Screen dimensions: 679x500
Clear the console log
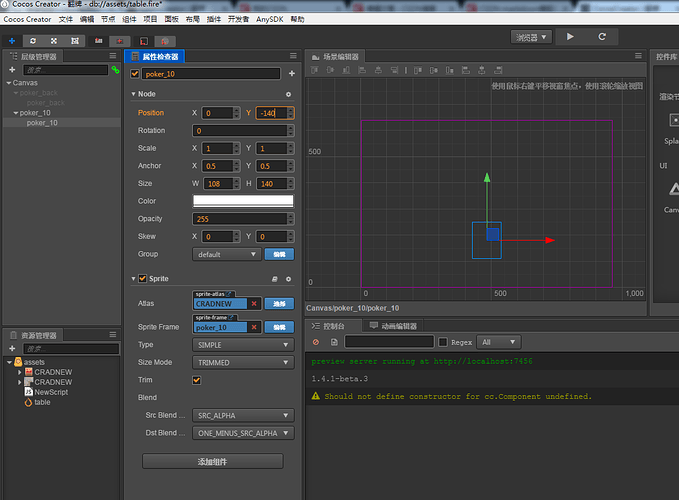click(316, 343)
